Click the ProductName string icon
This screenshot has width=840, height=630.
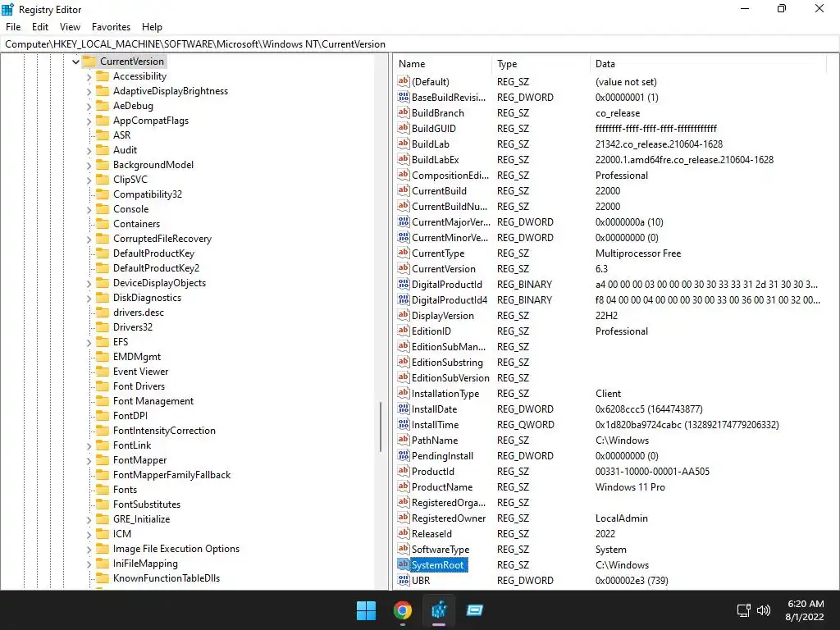404,486
